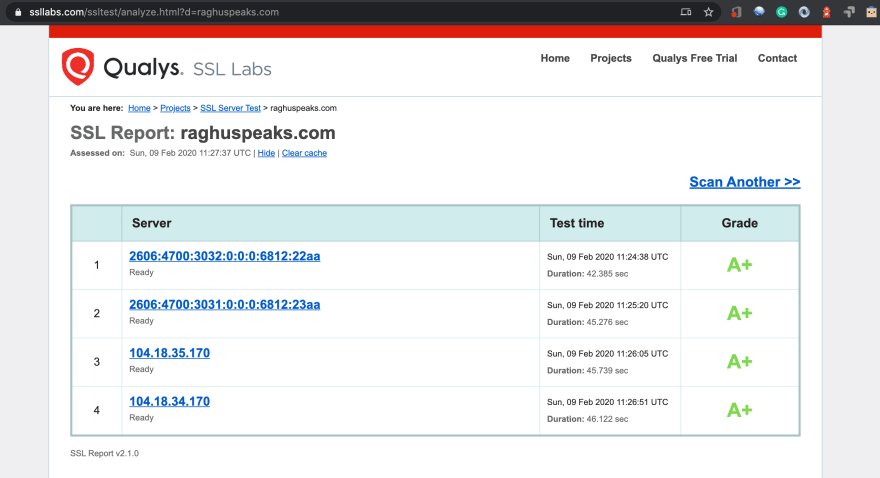The width and height of the screenshot is (880, 478).
Task: Open the cartoon face extension icon
Action: (871, 12)
